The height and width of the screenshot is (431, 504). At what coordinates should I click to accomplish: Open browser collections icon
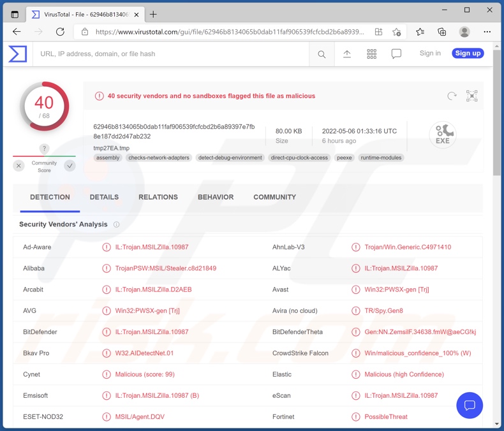tap(442, 31)
